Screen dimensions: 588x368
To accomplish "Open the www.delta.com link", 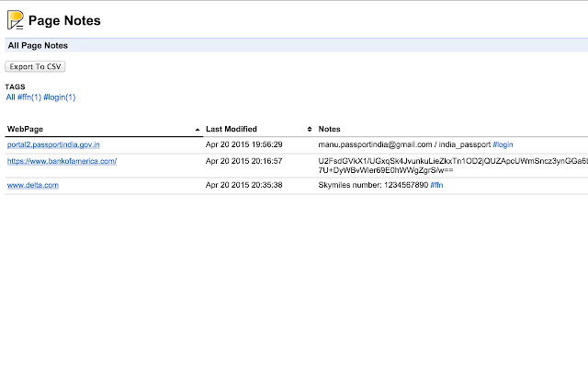I will (33, 185).
